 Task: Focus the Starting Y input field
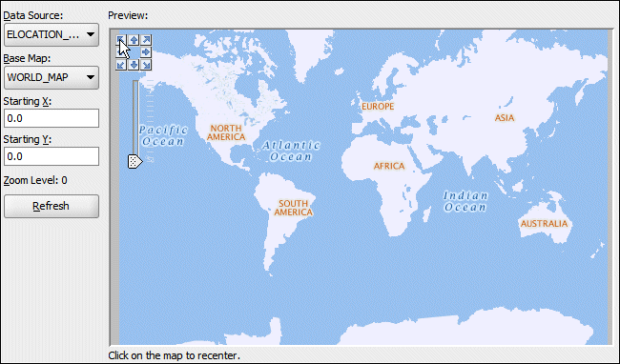[52, 156]
